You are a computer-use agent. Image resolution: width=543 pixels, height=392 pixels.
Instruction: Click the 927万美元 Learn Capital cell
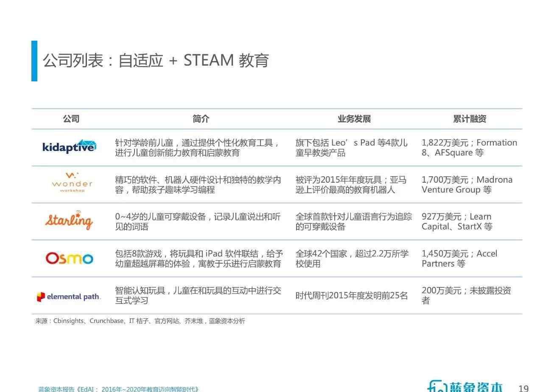click(457, 221)
